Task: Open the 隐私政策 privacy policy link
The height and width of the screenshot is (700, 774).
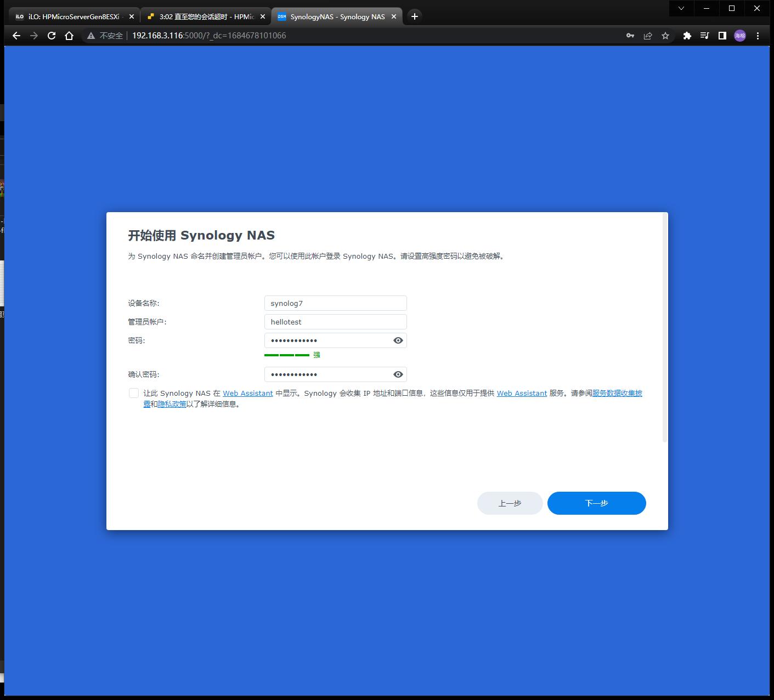Action: tap(172, 404)
